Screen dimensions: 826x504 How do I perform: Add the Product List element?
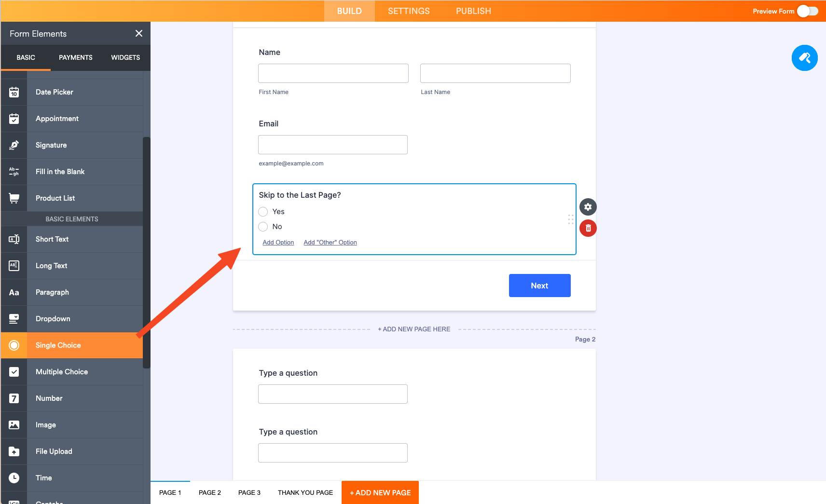coord(72,198)
